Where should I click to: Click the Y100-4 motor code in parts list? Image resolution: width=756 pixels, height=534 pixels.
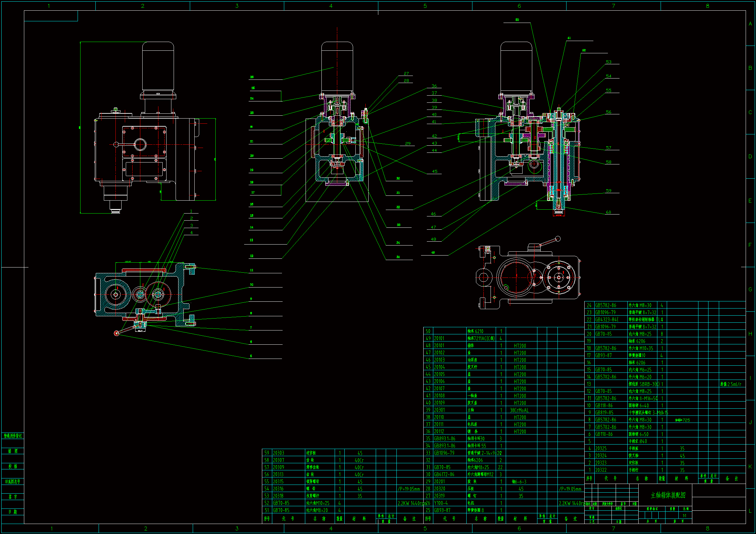(x=440, y=503)
